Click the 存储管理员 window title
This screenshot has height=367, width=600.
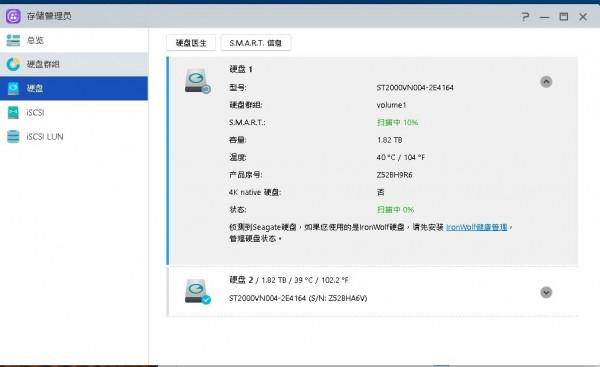49,16
